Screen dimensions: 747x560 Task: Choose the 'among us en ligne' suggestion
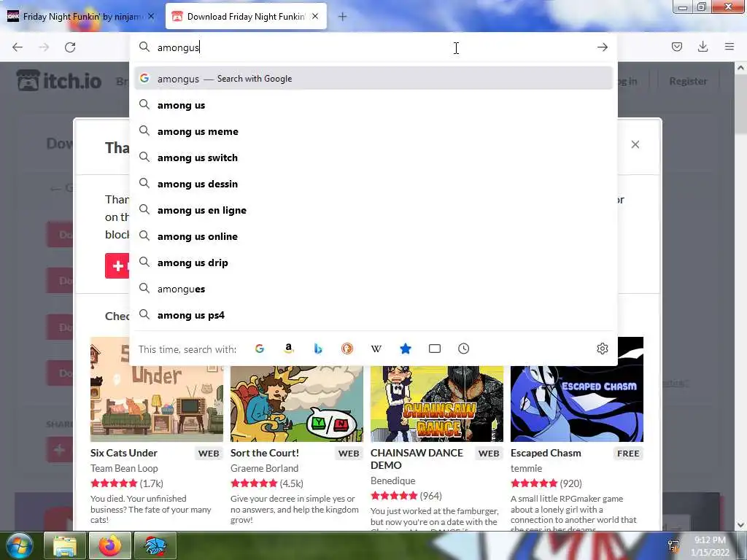tap(373, 209)
